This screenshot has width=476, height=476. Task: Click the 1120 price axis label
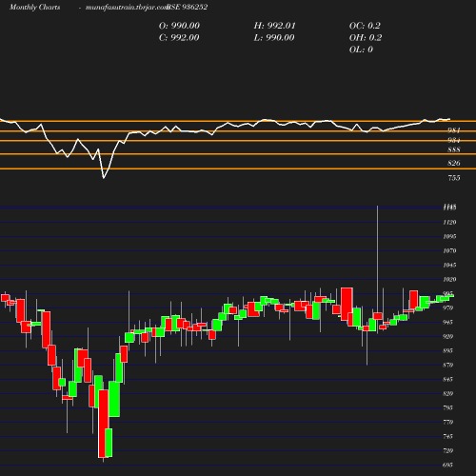pyautogui.click(x=449, y=222)
